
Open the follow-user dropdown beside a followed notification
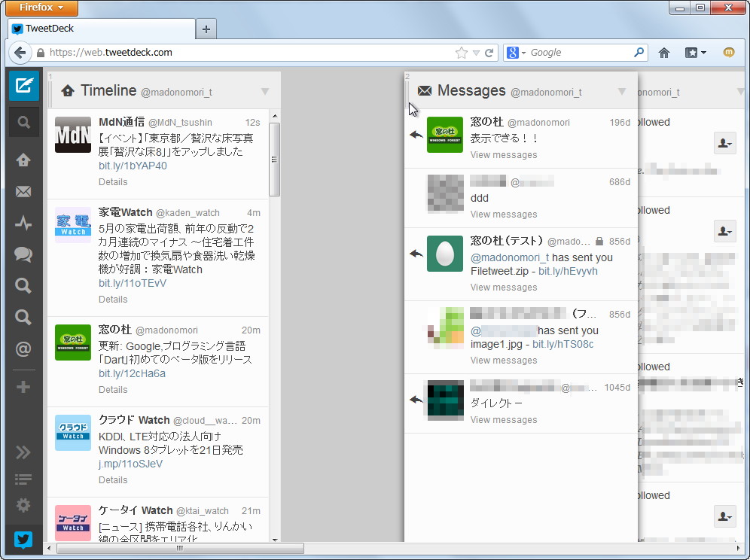coord(724,143)
